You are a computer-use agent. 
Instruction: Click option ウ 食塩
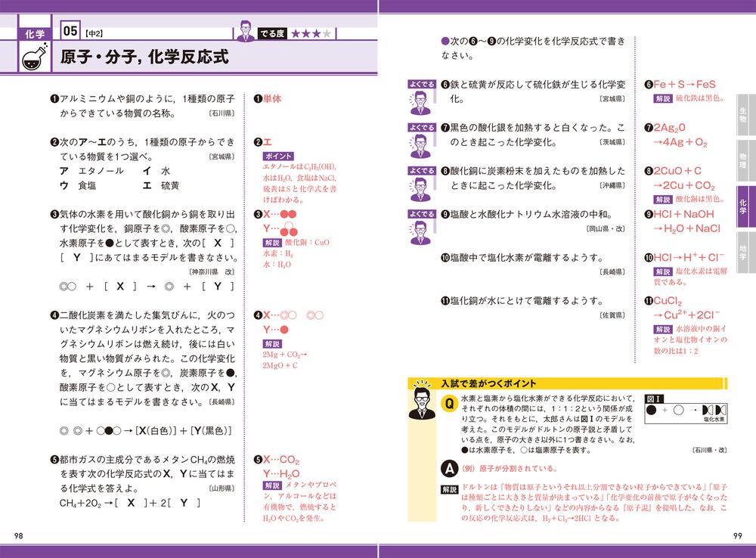(78, 185)
